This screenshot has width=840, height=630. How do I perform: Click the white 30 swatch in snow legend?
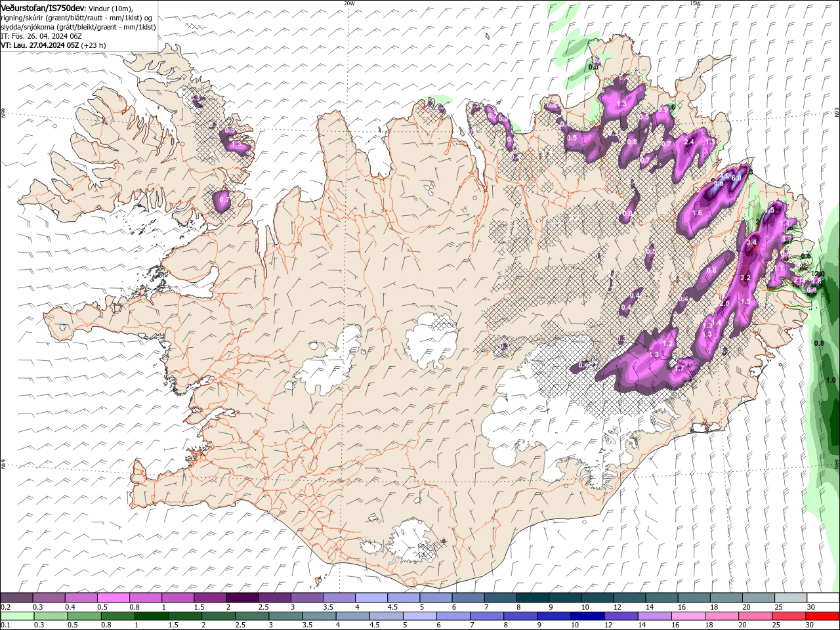pyautogui.click(x=823, y=598)
